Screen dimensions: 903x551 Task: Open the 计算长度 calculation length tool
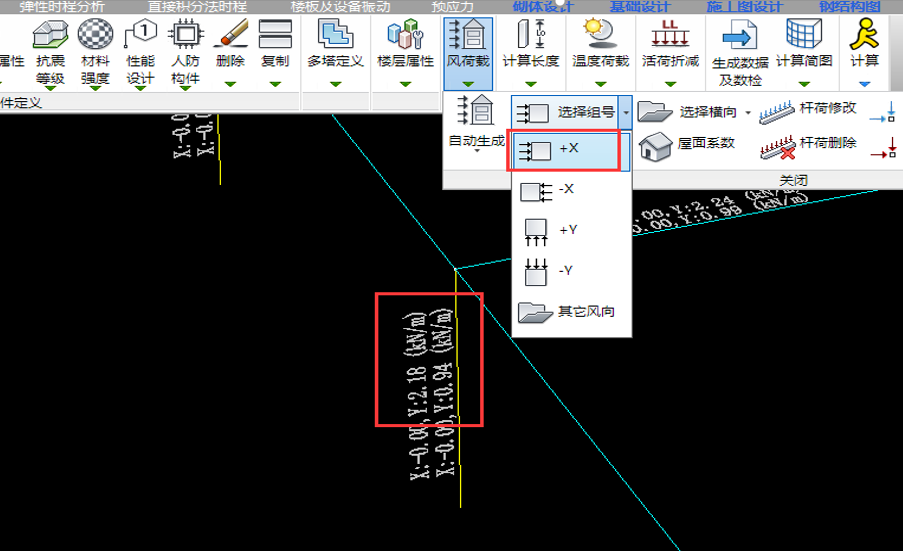click(531, 52)
